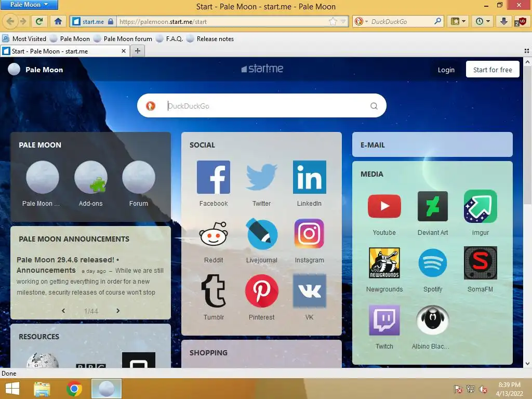
Task: Expand the URL bar history dropdown
Action: (343, 21)
